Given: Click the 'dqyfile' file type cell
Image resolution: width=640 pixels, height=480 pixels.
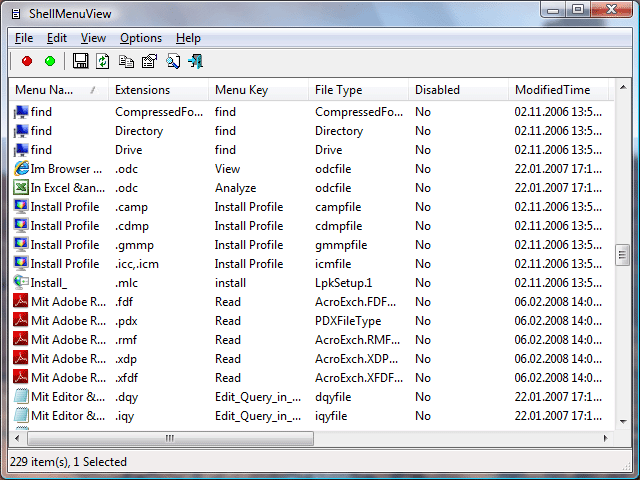Looking at the screenshot, I should click(333, 397).
